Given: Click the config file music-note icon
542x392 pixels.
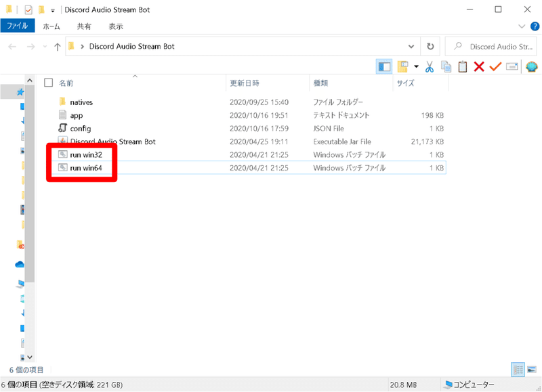Looking at the screenshot, I should click(62, 128).
